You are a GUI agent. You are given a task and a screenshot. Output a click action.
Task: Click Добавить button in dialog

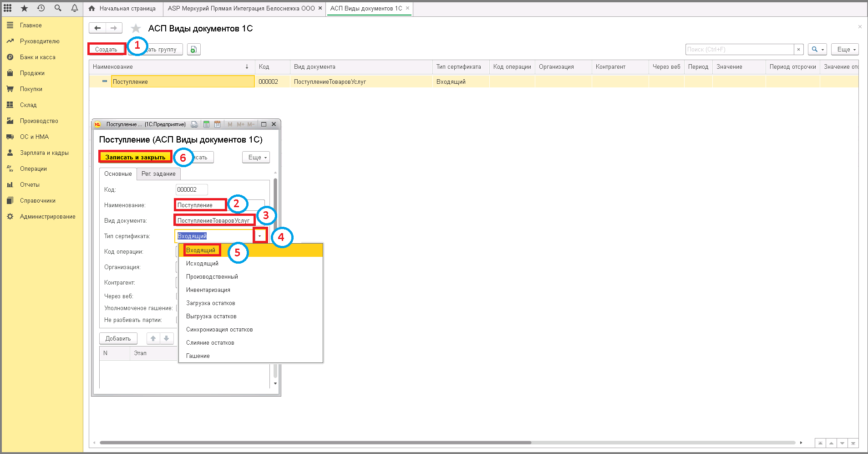click(x=118, y=338)
